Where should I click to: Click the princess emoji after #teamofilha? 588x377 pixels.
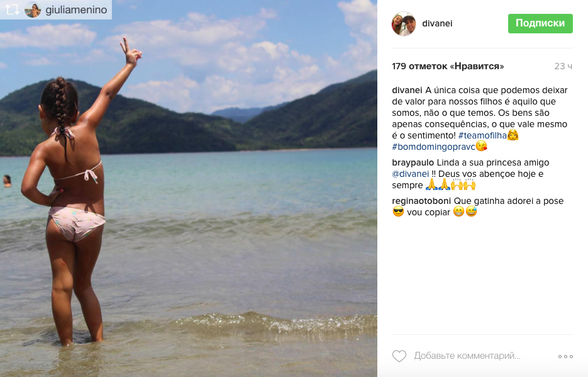click(x=513, y=135)
